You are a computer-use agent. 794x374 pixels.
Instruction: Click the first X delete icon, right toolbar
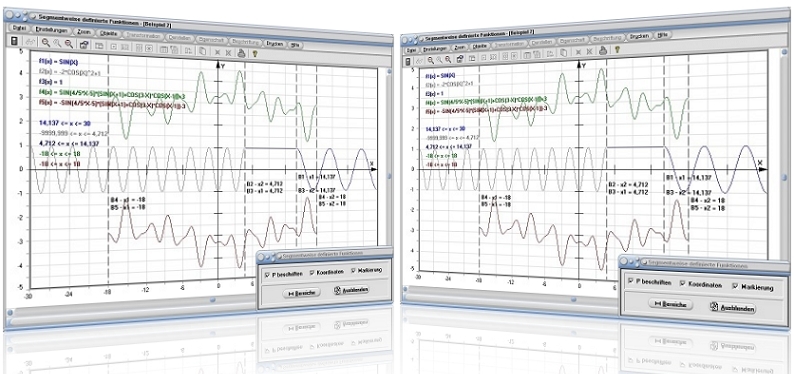[578, 52]
